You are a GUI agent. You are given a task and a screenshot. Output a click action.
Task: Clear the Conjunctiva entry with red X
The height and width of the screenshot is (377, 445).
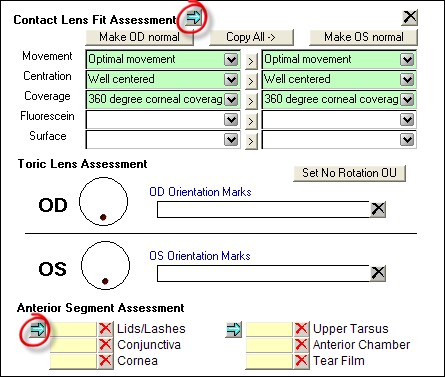coord(105,345)
